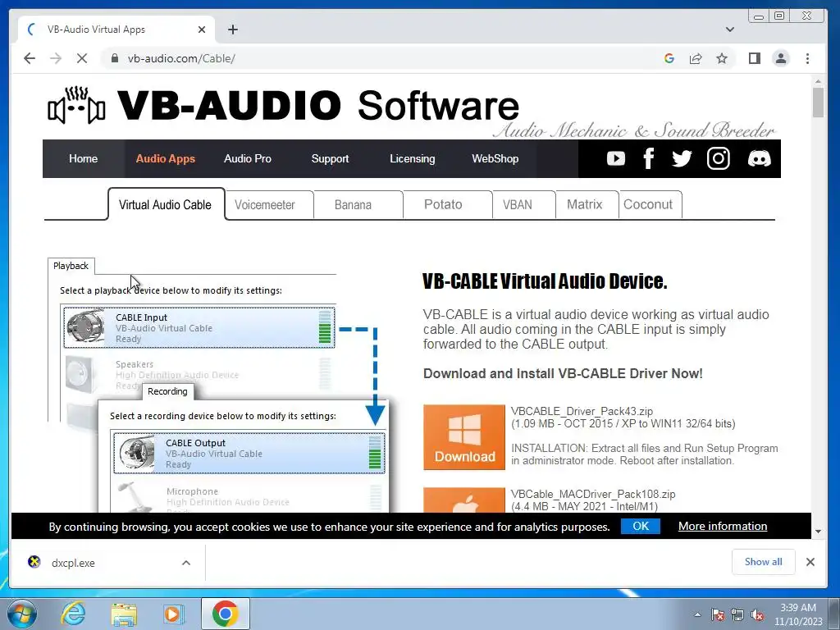Click the CABLE Output recording device image
This screenshot has height=630, width=840.
136,453
